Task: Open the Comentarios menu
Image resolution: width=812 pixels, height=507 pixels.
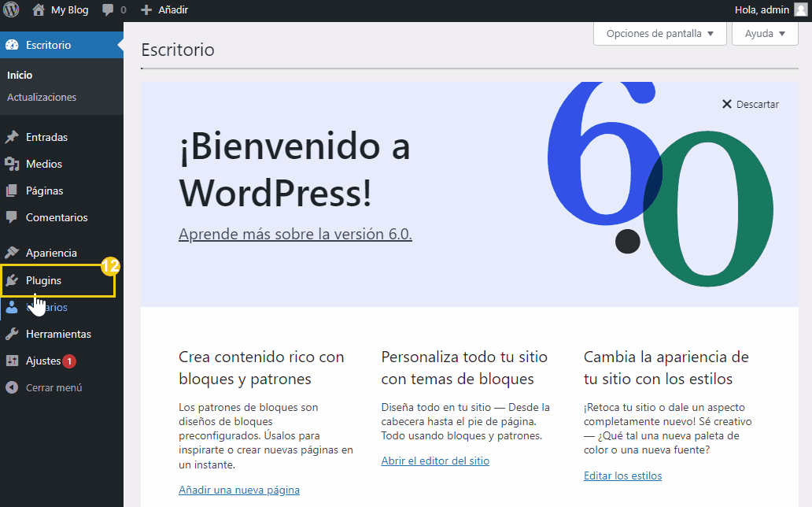Action: click(x=61, y=217)
